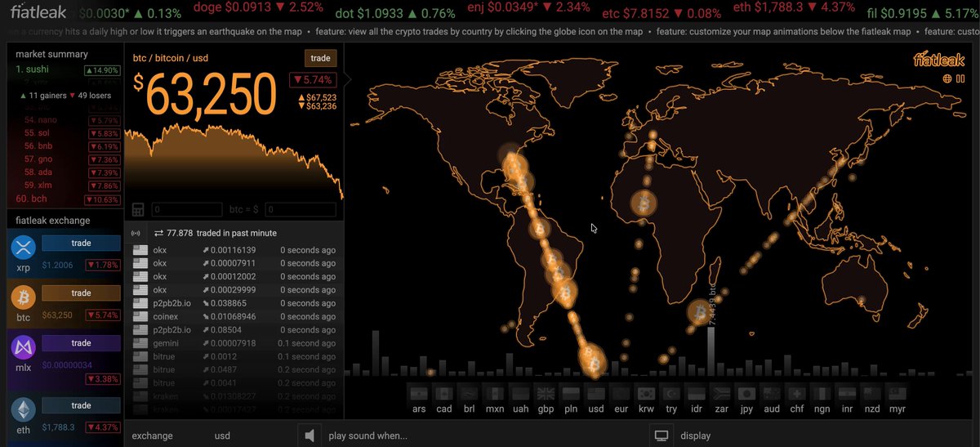980x447 pixels.
Task: Select 56. bnb in market summary
Action: click(67, 146)
